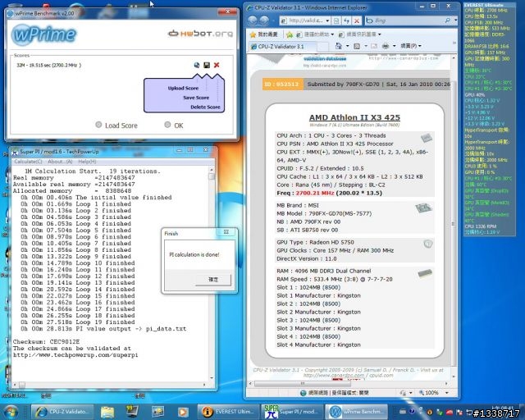Click the Internet zone status globe icon
Screen dimensions: 525x420
tap(304, 393)
